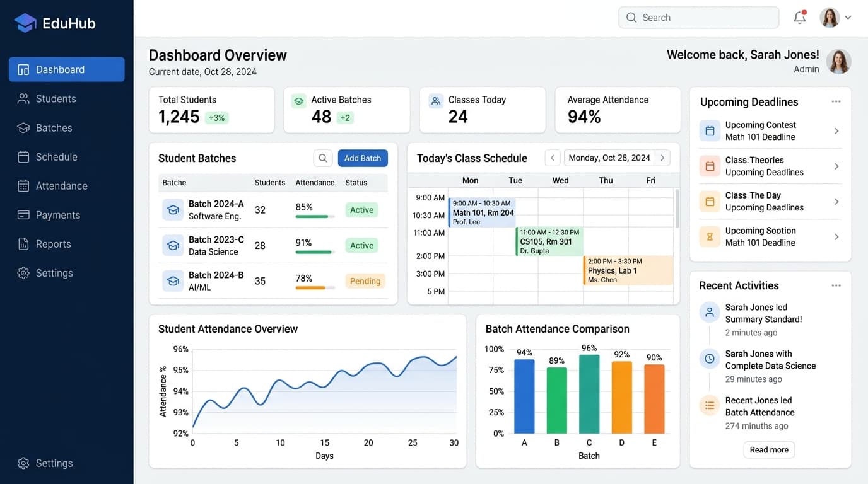Go to next day in class schedule
868x484 pixels.
click(662, 158)
